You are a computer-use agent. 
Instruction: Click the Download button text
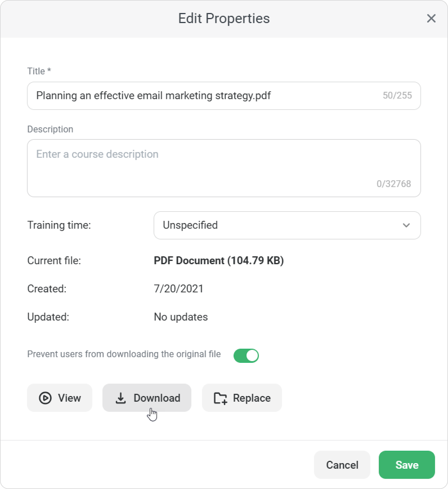pyautogui.click(x=157, y=398)
